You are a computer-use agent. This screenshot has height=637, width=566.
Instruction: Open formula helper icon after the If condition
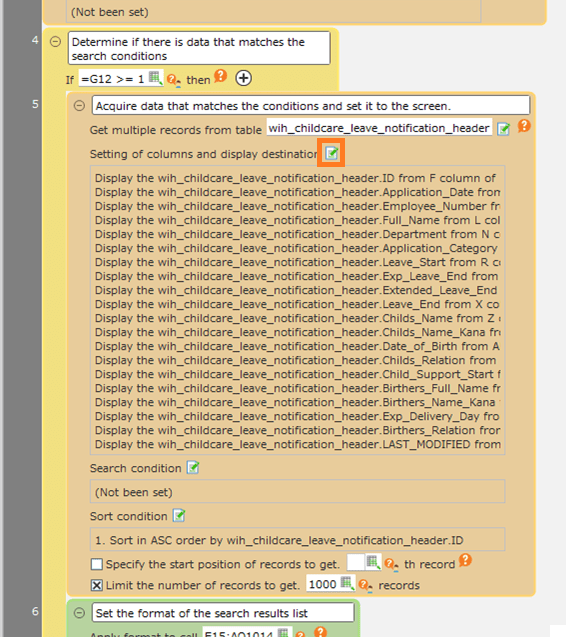(173, 79)
